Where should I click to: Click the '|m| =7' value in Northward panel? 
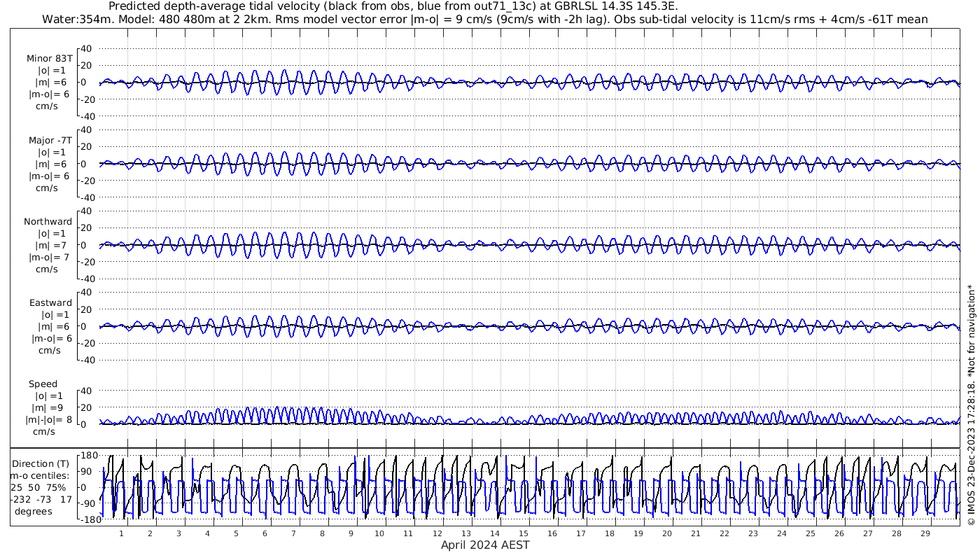coord(52,246)
